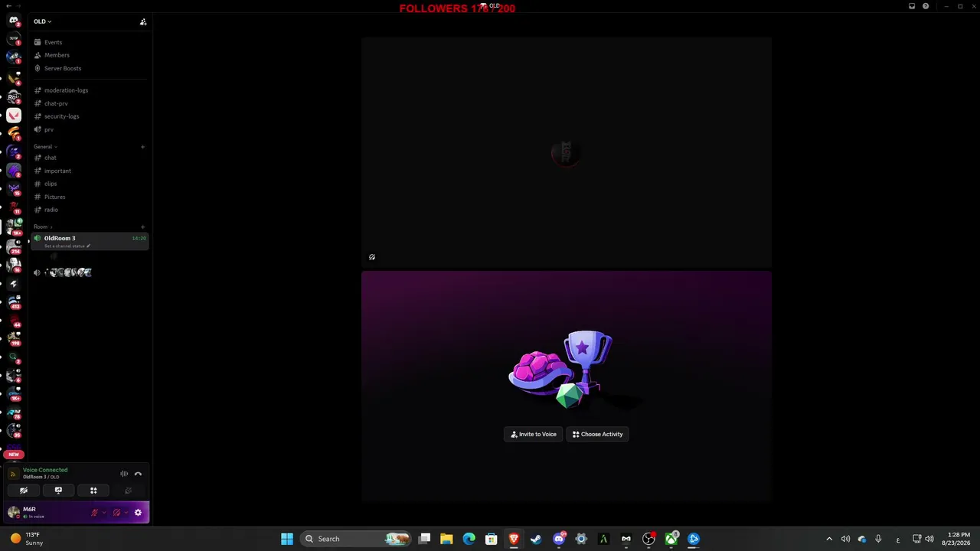Open the Discord inbox icon in title bar
This screenshot has height=551, width=980.
[912, 6]
